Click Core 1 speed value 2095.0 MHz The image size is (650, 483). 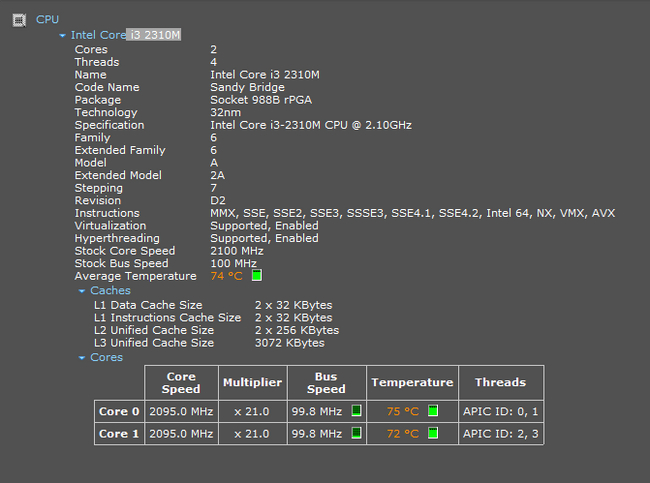(181, 434)
